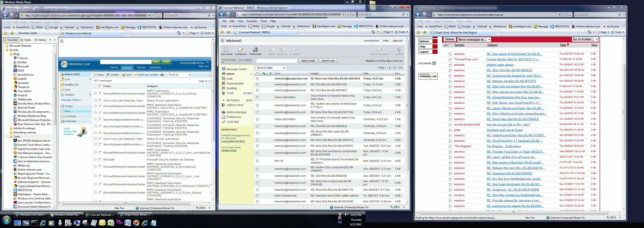Image resolution: width=644 pixels, height=228 pixels.
Task: Click the search email button
Action: pyautogui.click(x=308, y=61)
